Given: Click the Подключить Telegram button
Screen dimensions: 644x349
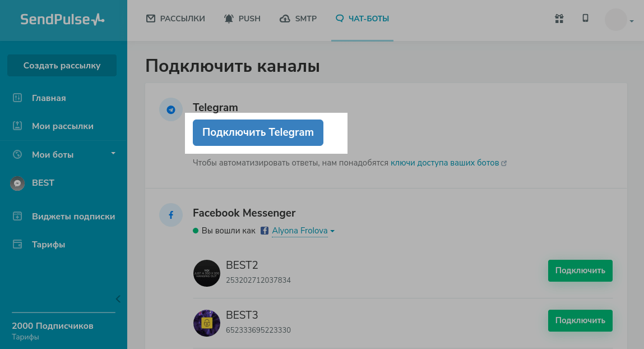Looking at the screenshot, I should 258,132.
